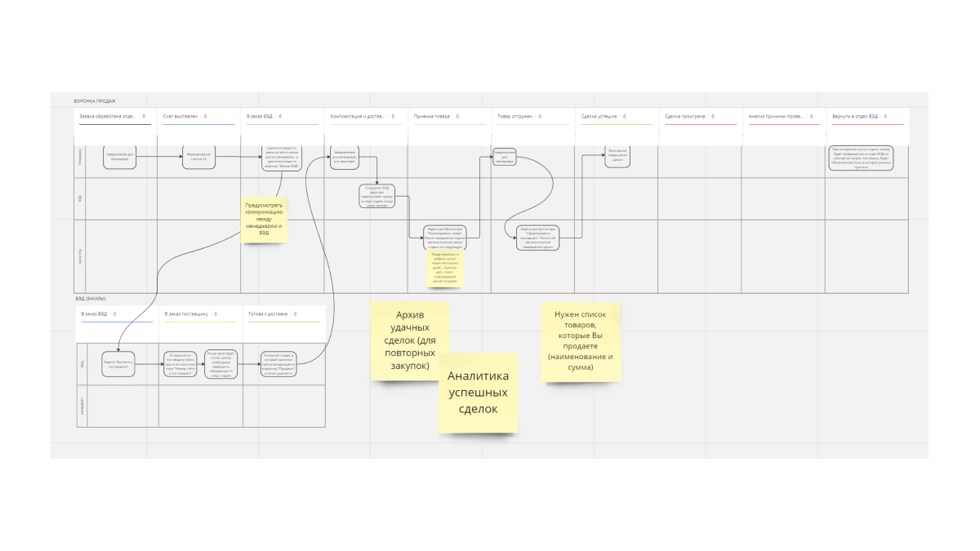Click process box 'Логическое завершение сделки'

pyautogui.click(x=617, y=156)
